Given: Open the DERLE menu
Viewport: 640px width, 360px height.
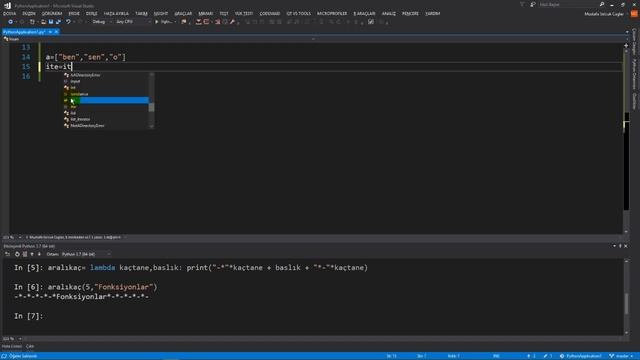Looking at the screenshot, I should [91, 13].
